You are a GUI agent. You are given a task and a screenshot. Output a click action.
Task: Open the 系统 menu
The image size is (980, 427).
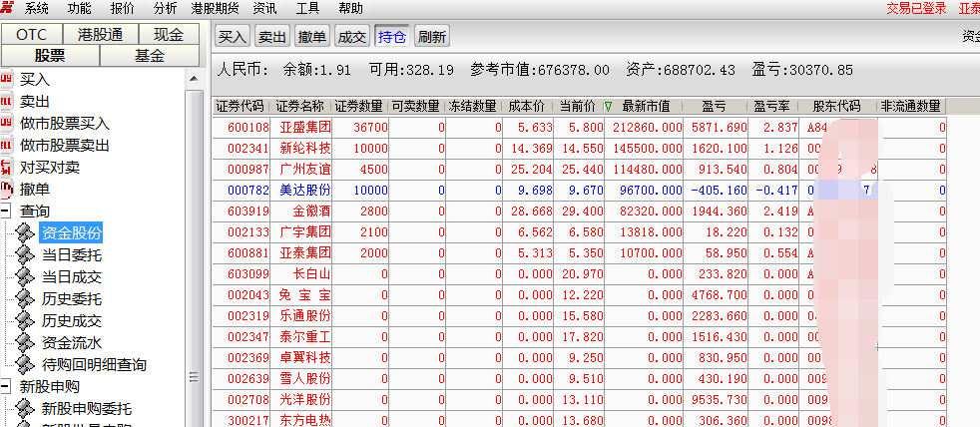point(36,8)
